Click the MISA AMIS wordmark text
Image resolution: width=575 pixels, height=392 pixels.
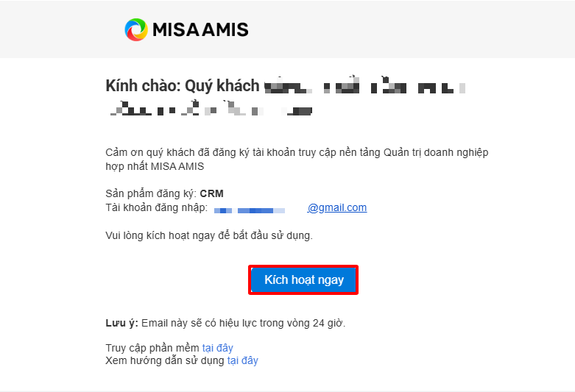[x=200, y=29]
